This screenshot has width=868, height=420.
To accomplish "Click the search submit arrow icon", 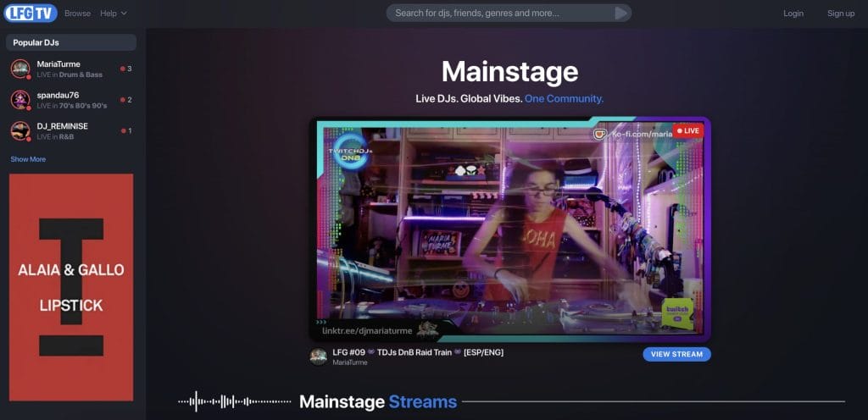I will click(621, 13).
